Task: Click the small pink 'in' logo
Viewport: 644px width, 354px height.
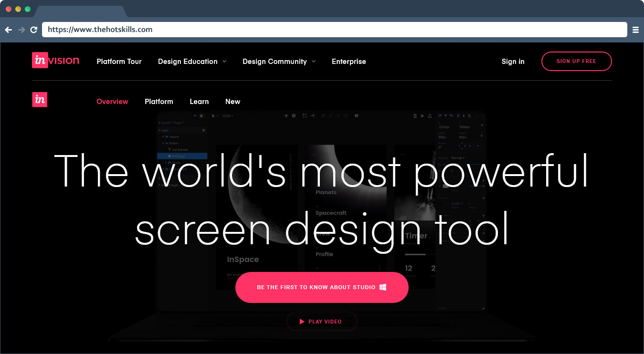Action: [x=40, y=99]
